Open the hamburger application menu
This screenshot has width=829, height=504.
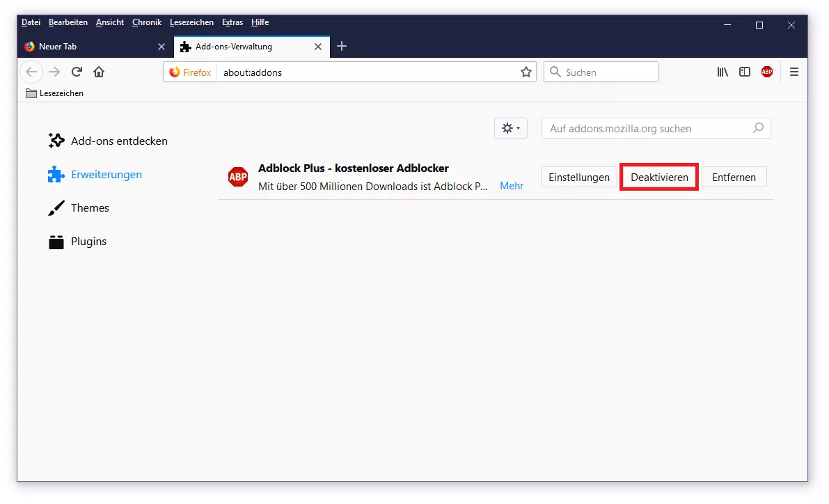click(x=794, y=72)
